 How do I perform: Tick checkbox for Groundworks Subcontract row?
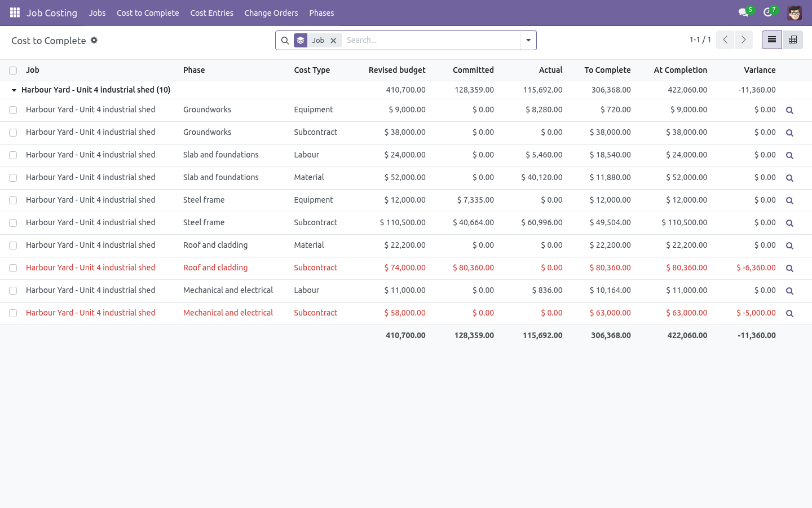point(13,133)
